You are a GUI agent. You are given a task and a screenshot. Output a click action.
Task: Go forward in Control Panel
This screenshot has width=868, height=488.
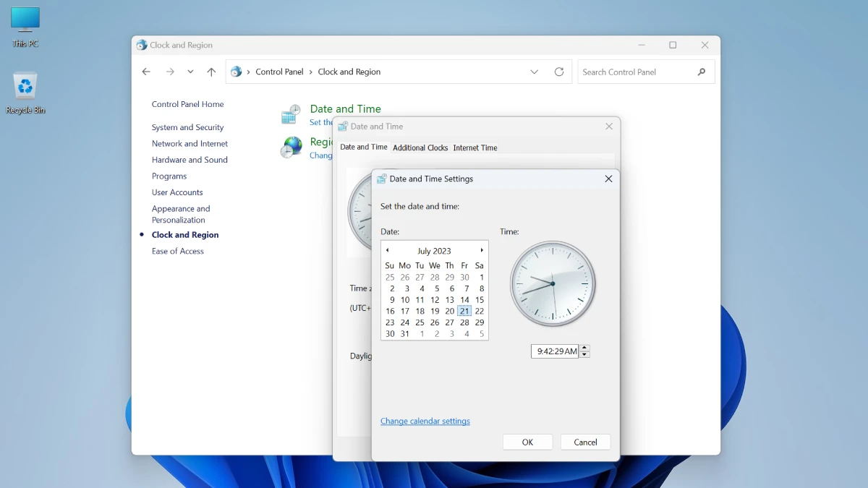pyautogui.click(x=170, y=72)
